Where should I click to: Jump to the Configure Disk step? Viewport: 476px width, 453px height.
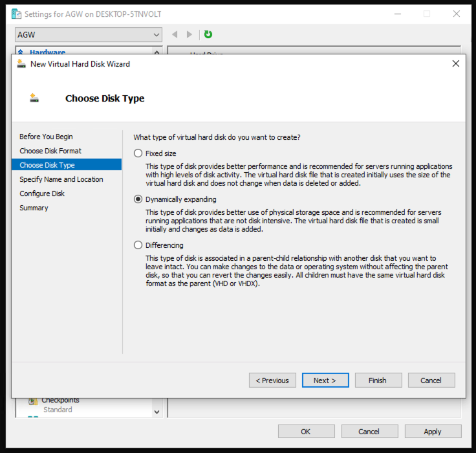(x=42, y=193)
